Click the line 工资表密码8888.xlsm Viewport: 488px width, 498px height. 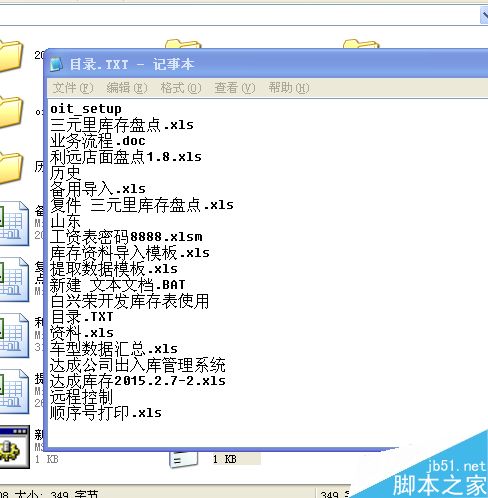(126, 237)
